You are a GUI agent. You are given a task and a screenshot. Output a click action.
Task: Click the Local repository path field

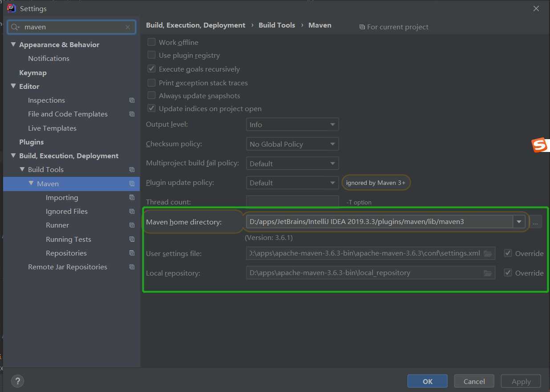click(x=371, y=273)
